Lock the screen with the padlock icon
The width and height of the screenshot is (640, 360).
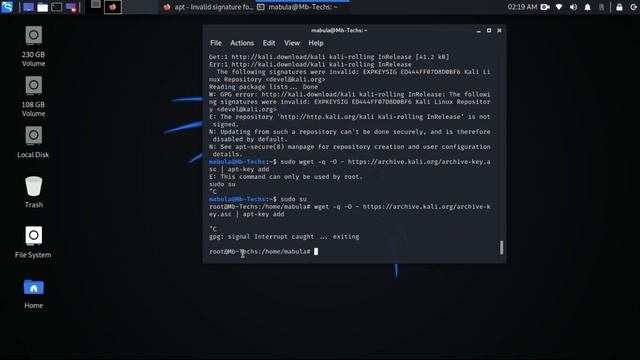[x=619, y=7]
